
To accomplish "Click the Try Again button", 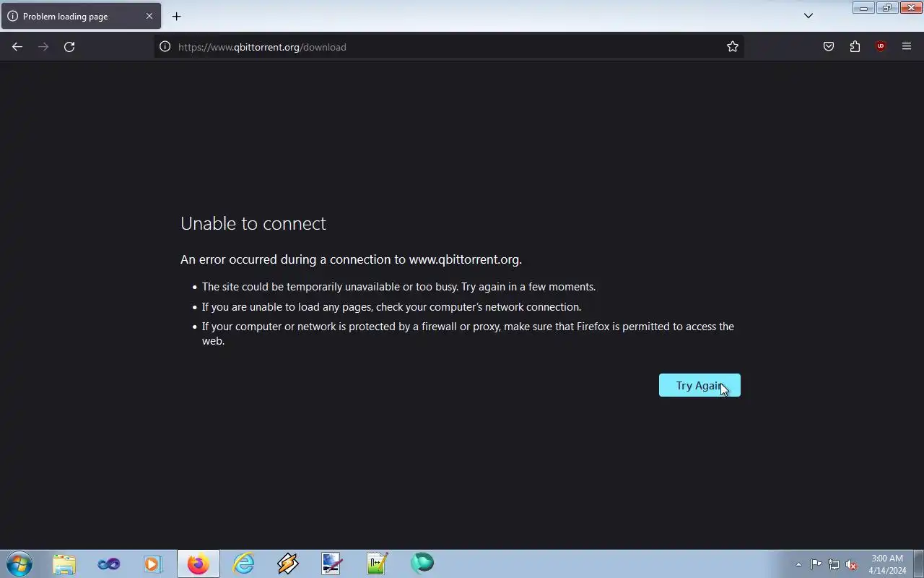I will click(699, 385).
